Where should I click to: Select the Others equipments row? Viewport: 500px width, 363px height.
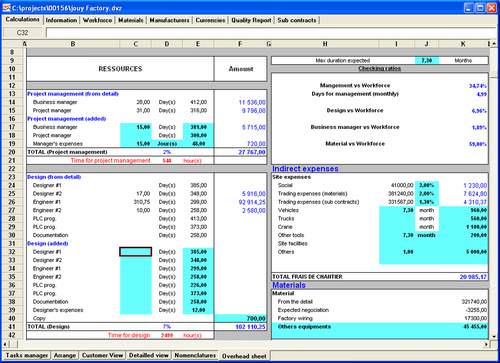(x=380, y=327)
